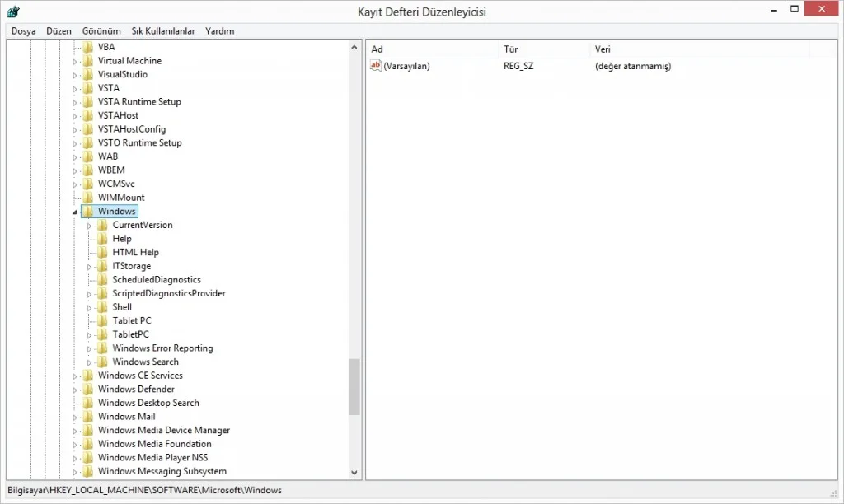Collapse the Windows key node
844x504 pixels.
[x=75, y=212]
